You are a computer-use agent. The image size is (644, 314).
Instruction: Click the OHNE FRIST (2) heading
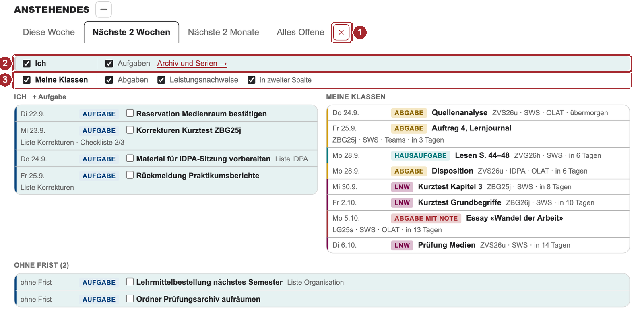click(41, 265)
